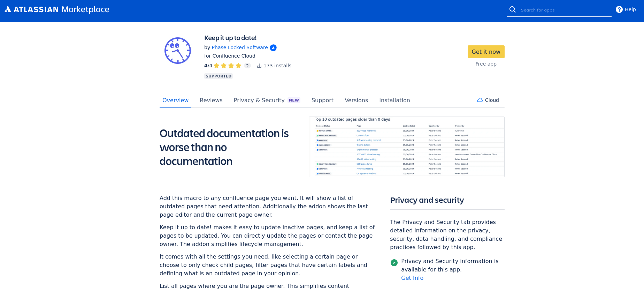
Task: Click the Atlassian Marketplace logo
Action: tap(57, 9)
